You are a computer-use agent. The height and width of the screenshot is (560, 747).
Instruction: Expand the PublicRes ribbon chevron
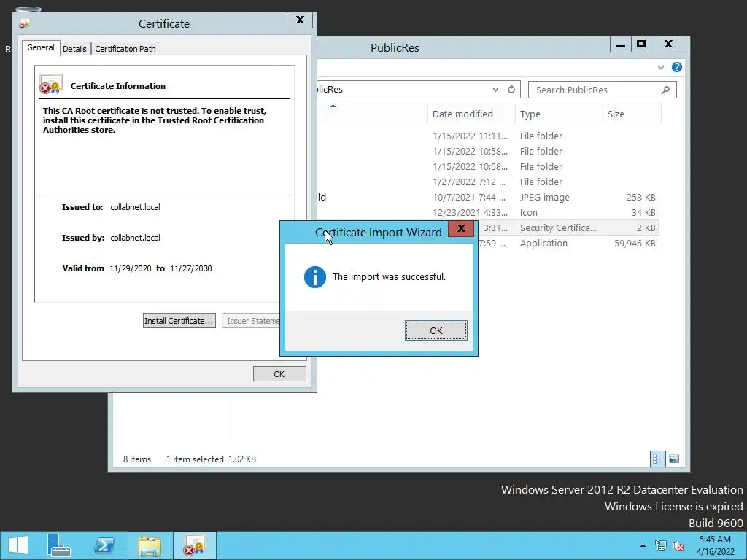tap(661, 67)
